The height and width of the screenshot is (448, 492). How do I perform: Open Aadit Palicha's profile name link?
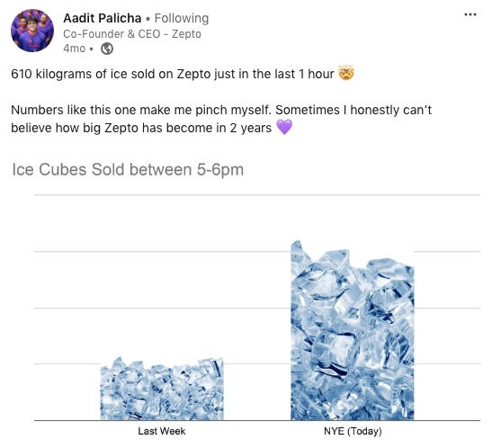(102, 18)
